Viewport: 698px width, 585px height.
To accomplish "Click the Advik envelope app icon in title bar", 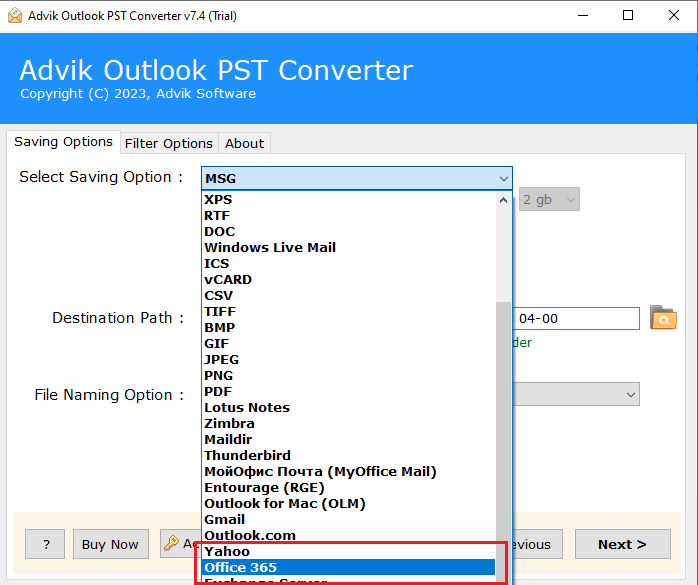I will 15,16.
